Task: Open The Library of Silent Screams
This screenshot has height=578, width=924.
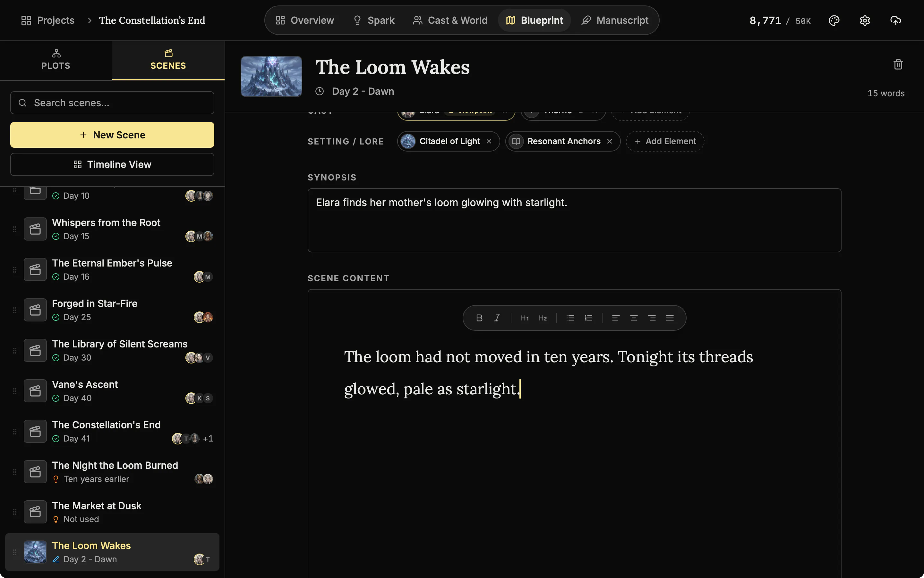Action: pyautogui.click(x=112, y=351)
